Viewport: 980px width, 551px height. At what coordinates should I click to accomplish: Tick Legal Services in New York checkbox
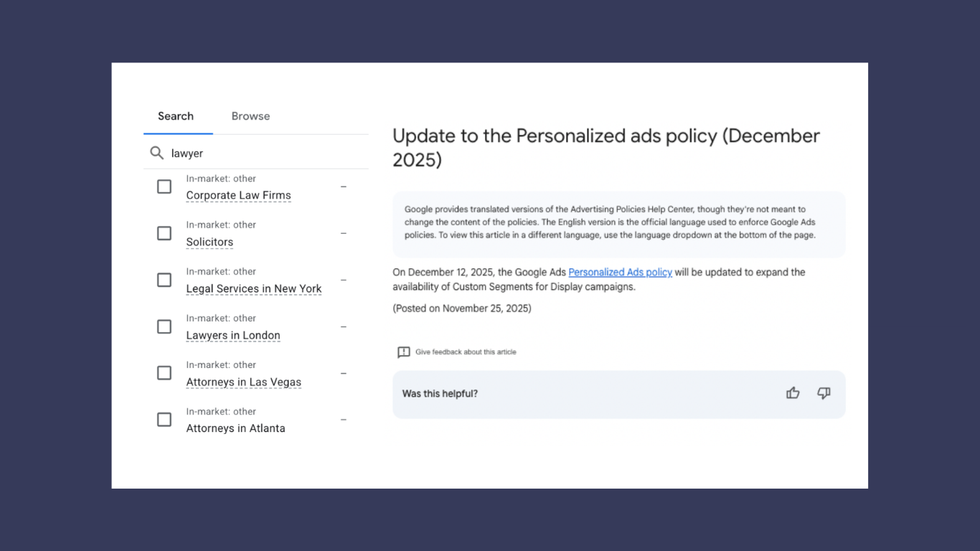(164, 280)
